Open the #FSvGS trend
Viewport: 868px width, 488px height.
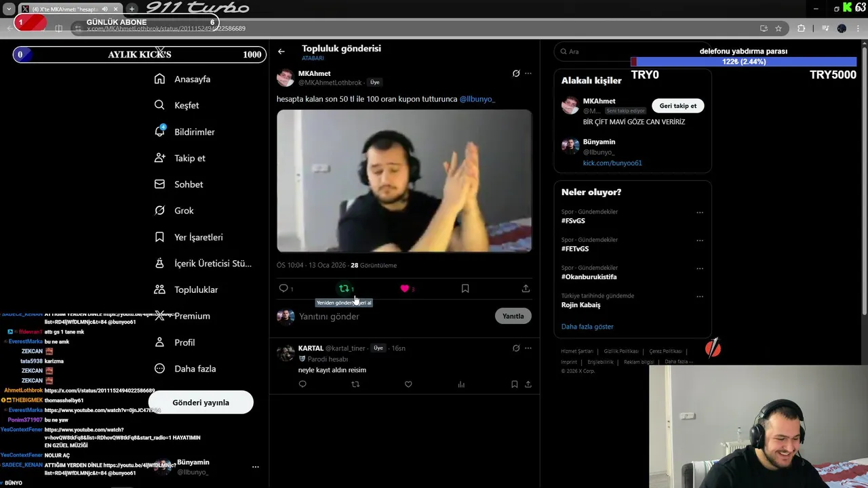click(573, 221)
